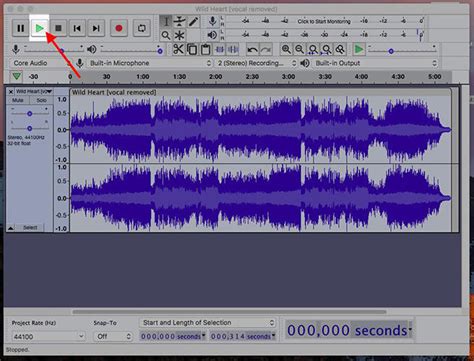474x361 pixels.
Task: Select the Multi-tool asterisk icon
Action: (179, 35)
